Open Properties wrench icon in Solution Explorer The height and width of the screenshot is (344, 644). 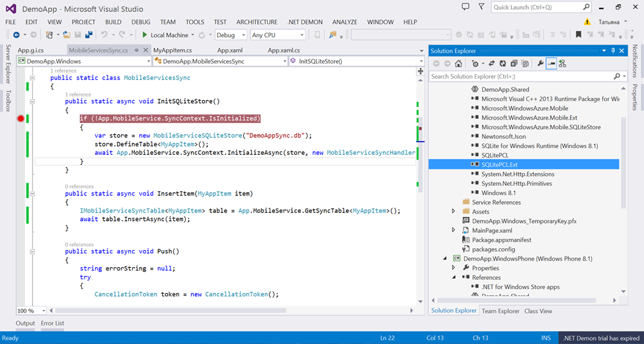pyautogui.click(x=540, y=64)
